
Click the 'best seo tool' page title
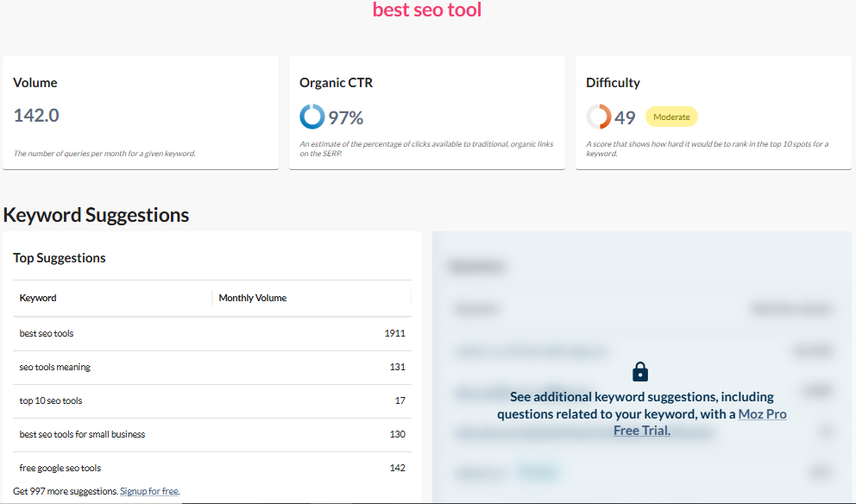(x=427, y=9)
